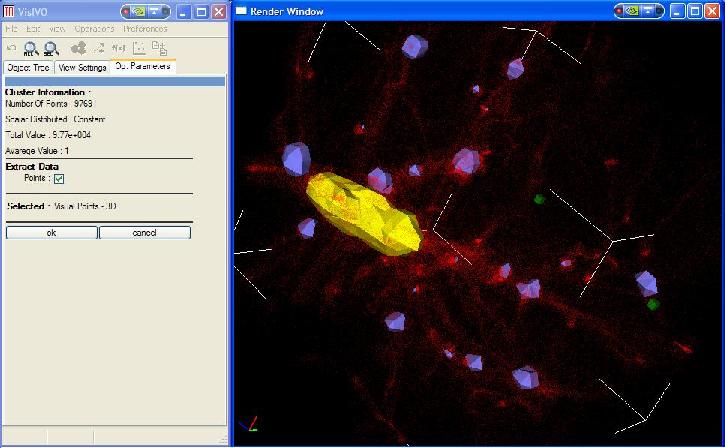Click the collapse-to-title icon in VisIVO title bar
The width and height of the screenshot is (725, 448).
point(154,11)
